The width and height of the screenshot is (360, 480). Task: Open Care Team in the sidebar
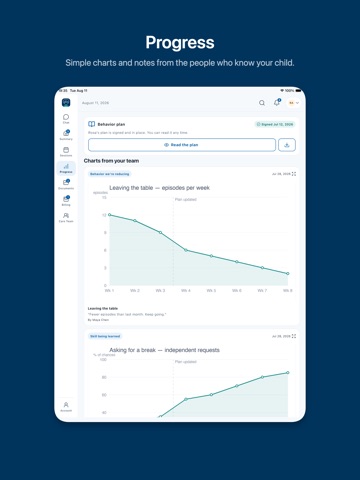click(x=66, y=217)
